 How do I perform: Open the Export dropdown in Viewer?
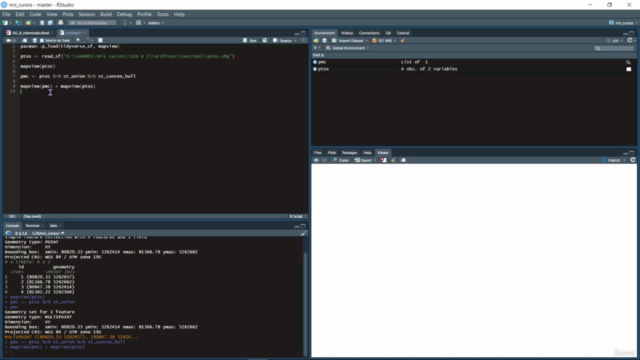(365, 160)
